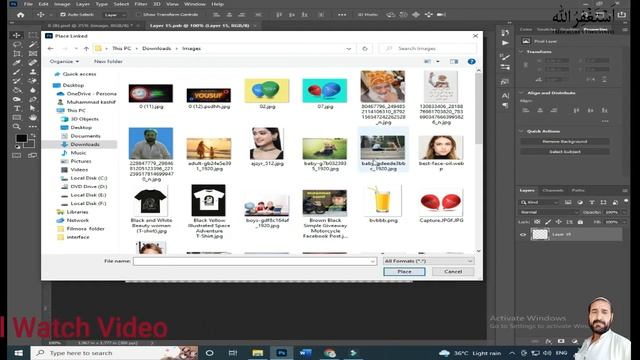640x360 pixels.
Task: Toggle the Auto-Select checkbox
Action: [62, 15]
